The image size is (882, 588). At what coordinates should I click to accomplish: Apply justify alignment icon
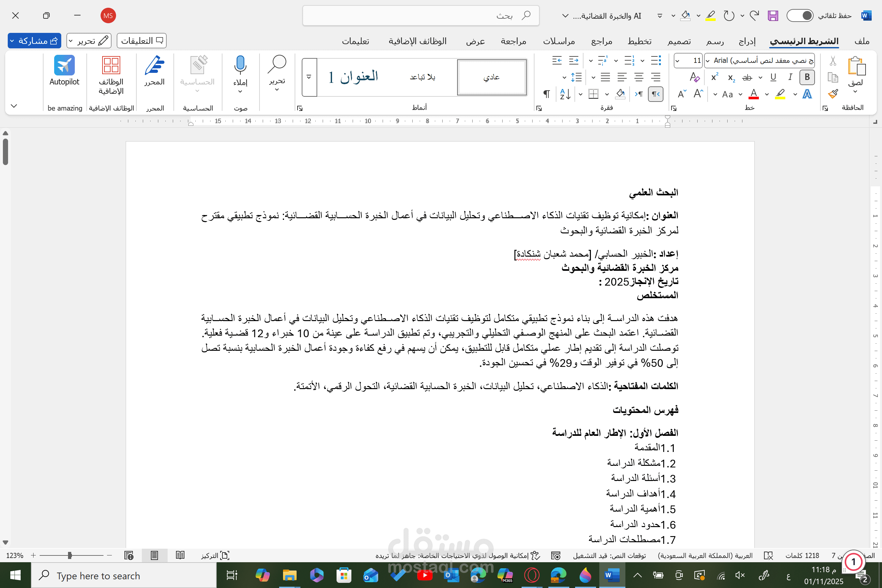pos(605,77)
